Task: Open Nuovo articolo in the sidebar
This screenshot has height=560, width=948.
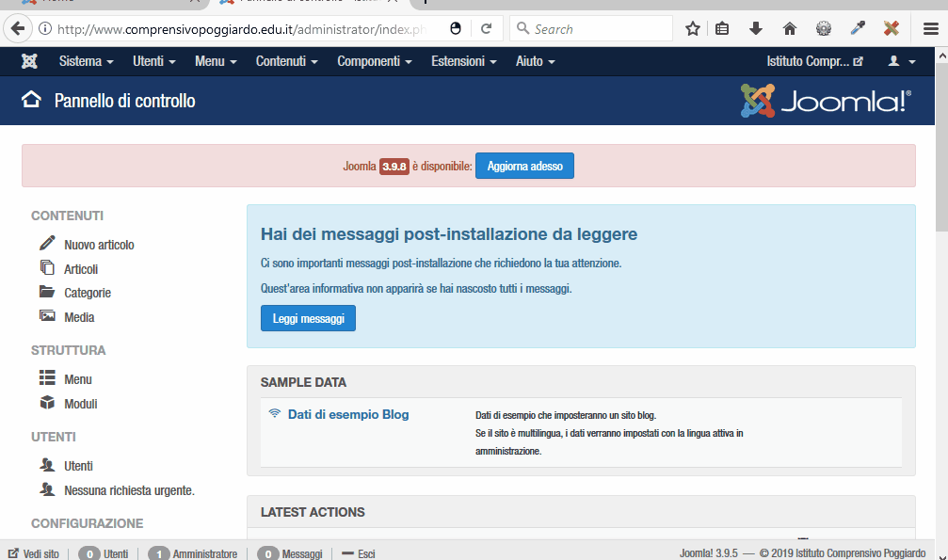Action: (99, 245)
